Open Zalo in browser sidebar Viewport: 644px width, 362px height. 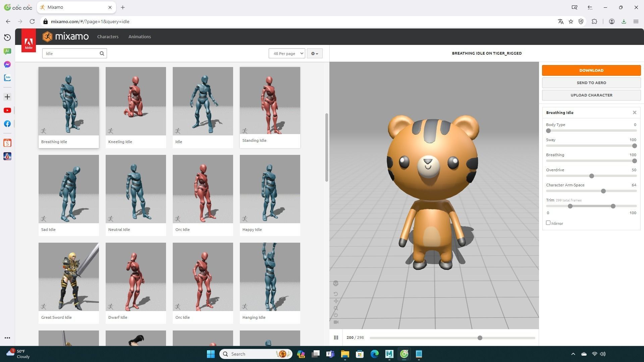pos(7,78)
